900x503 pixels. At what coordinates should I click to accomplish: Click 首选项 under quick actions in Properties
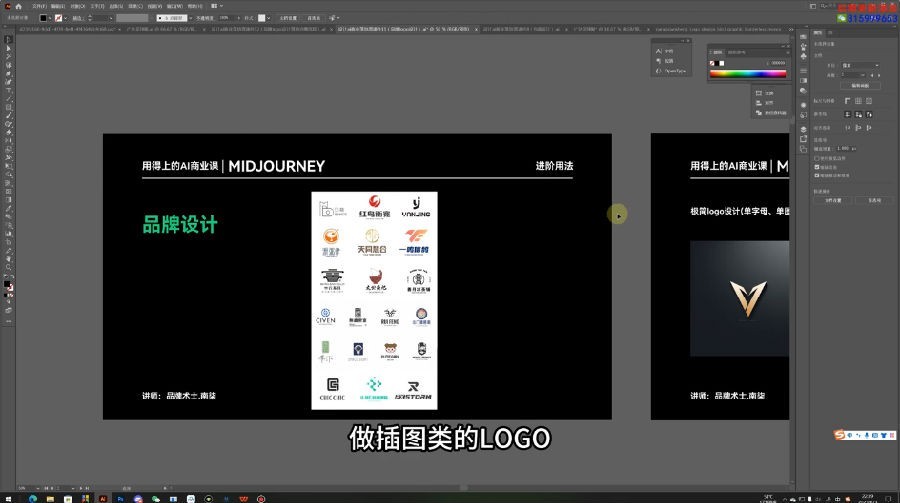[875, 200]
